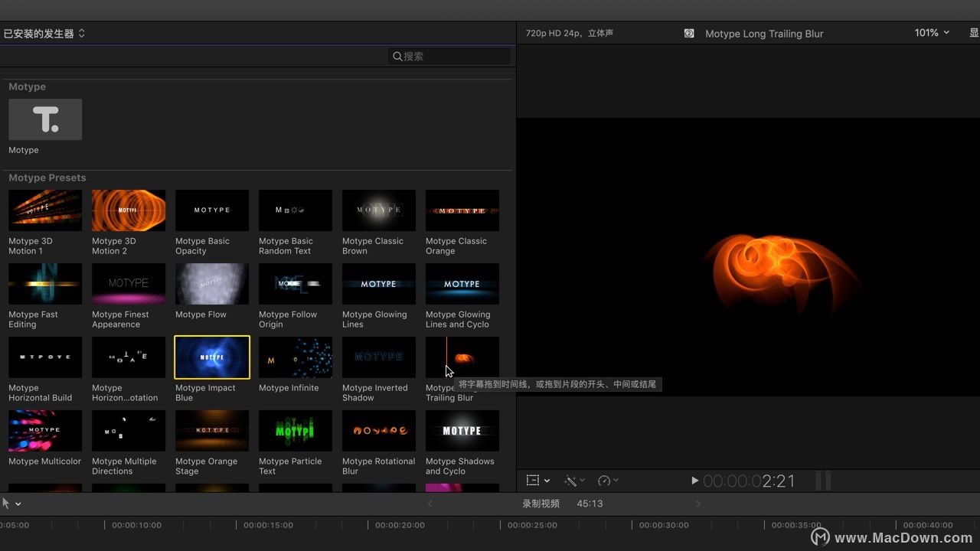980x551 pixels.
Task: Select Motype Orange Stage preset
Action: [x=212, y=431]
